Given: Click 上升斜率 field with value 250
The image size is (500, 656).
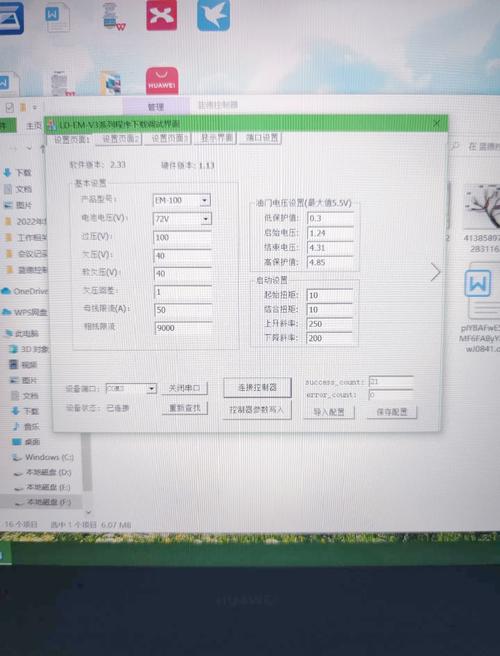Looking at the screenshot, I should [330, 324].
